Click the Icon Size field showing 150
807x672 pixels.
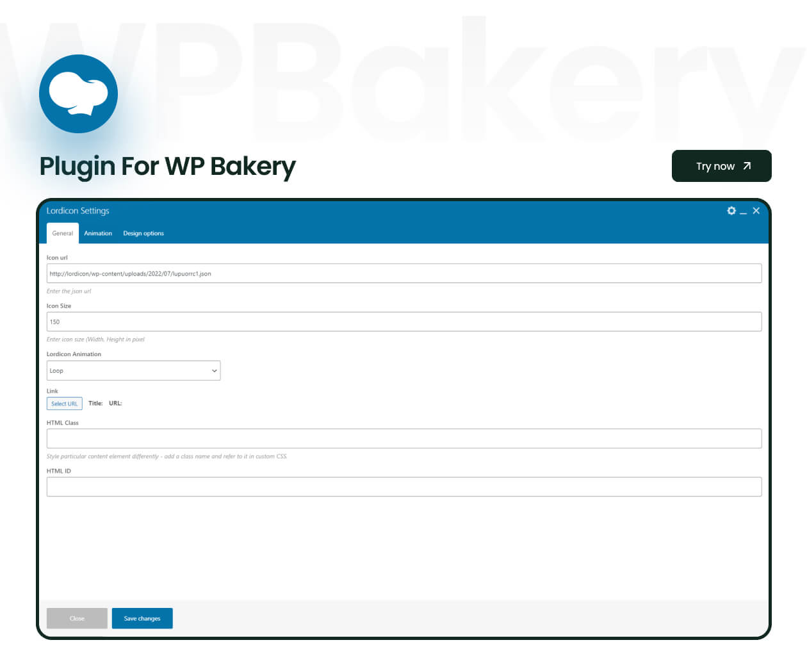tap(404, 322)
